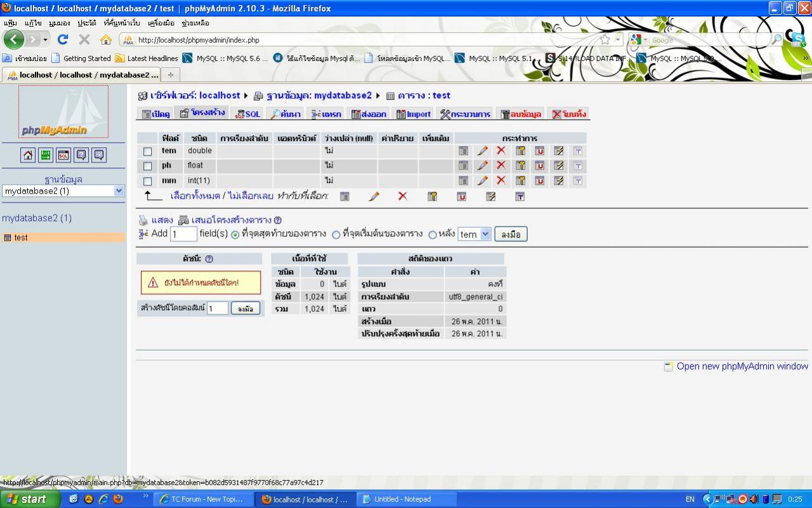
Task: Add unique index icon for mm field
Action: [x=539, y=181]
